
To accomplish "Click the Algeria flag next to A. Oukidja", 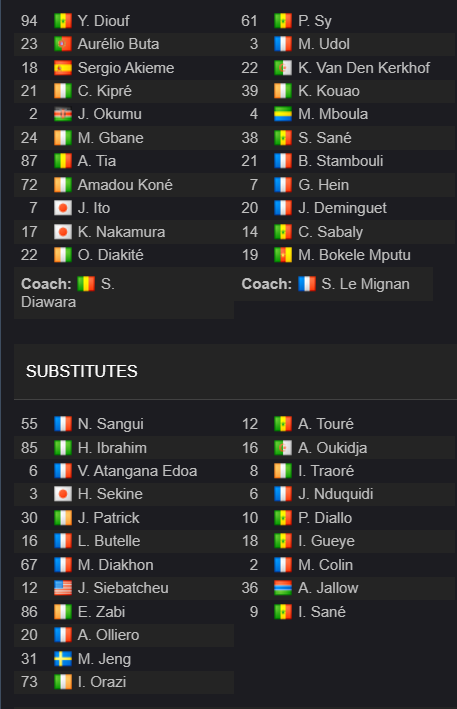I will (283, 448).
